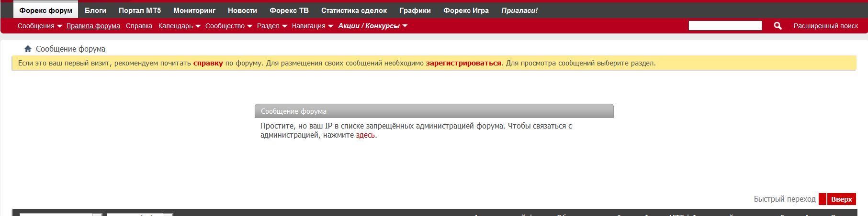Click the magnifier search icon
Screen dimensions: 868x216
click(x=778, y=26)
